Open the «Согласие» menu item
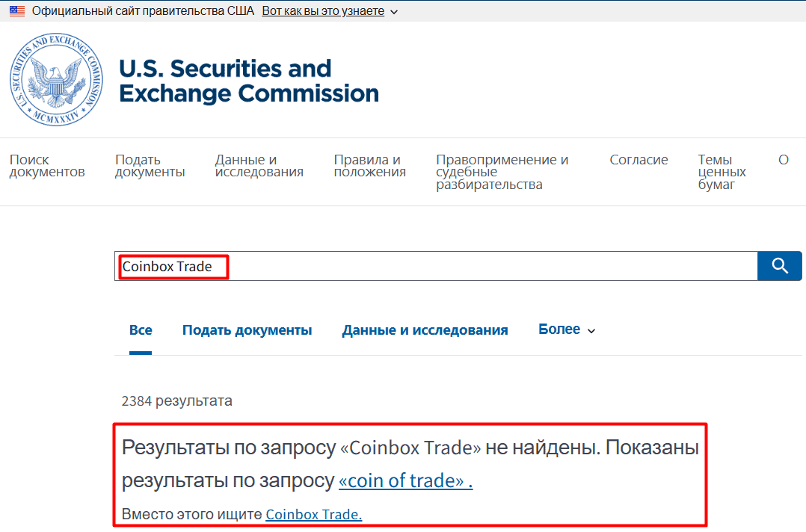Viewport: 806px width, 532px height. 639,159
